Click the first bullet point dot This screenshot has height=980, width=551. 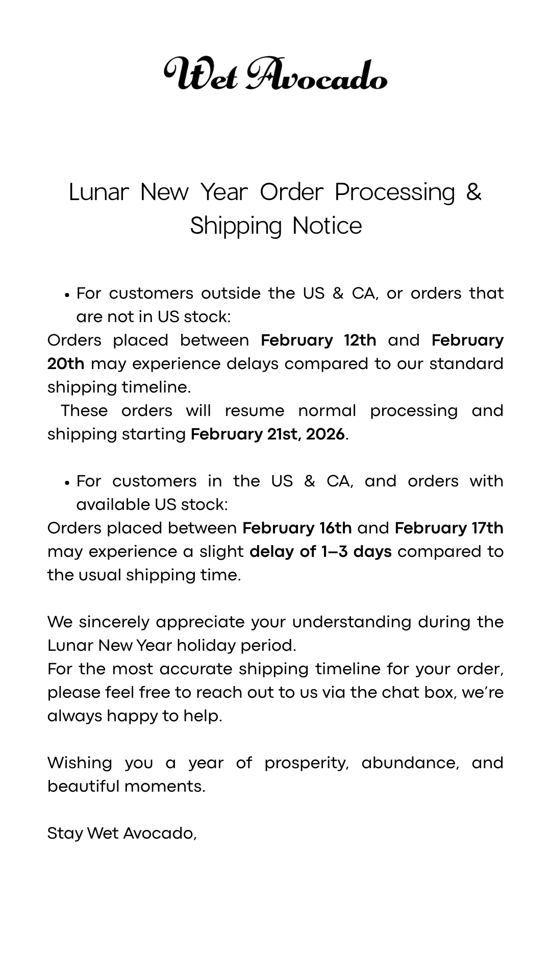click(x=66, y=295)
